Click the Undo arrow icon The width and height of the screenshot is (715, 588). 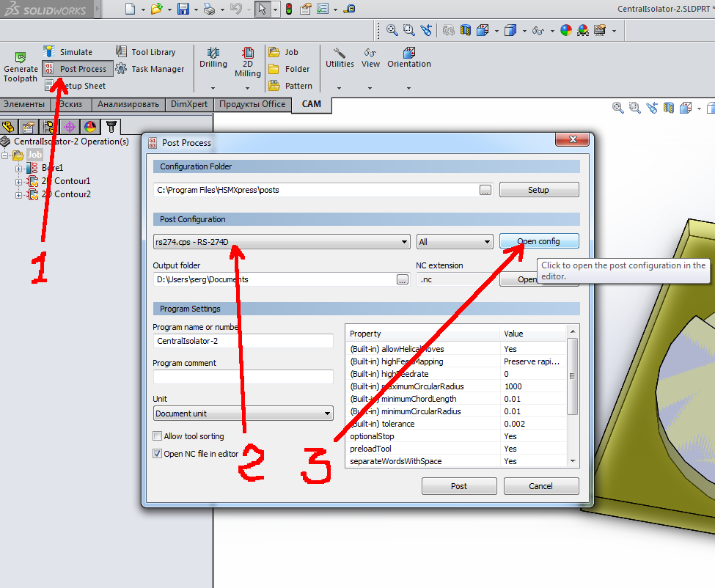tap(235, 9)
